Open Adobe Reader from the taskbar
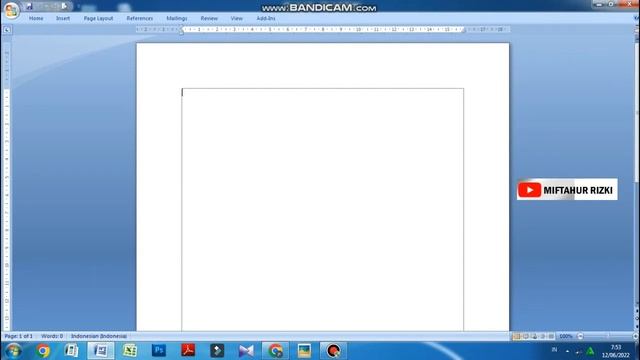Screen dimensions: 640x360 (x=188, y=351)
